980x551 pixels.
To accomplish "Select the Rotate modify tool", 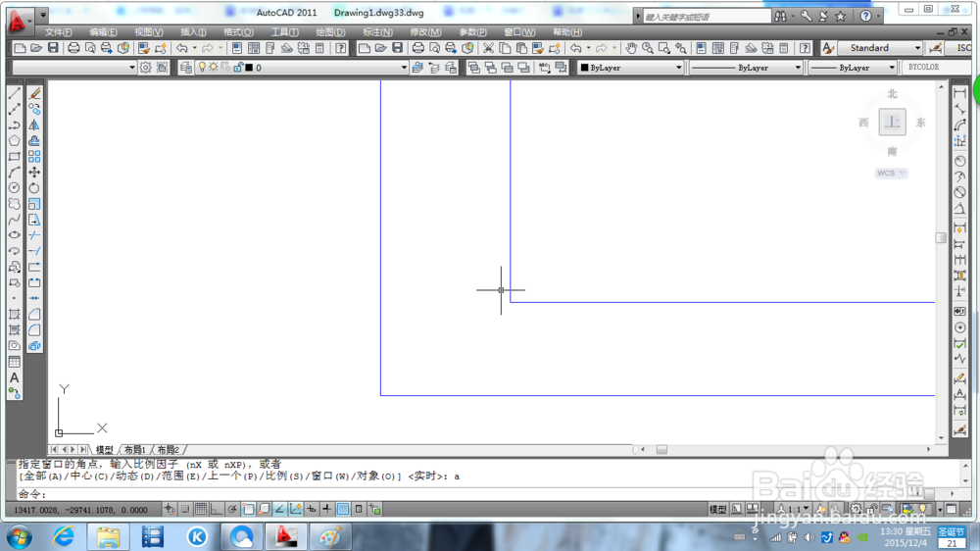I will [34, 187].
